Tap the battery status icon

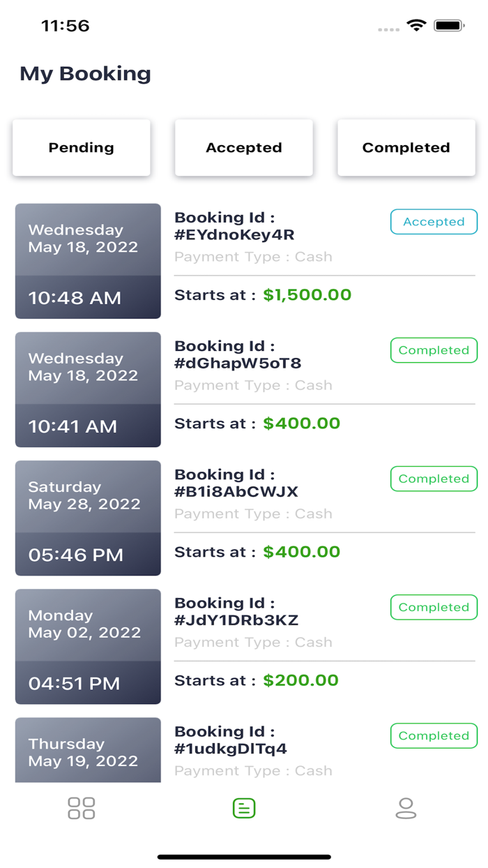pos(449,26)
